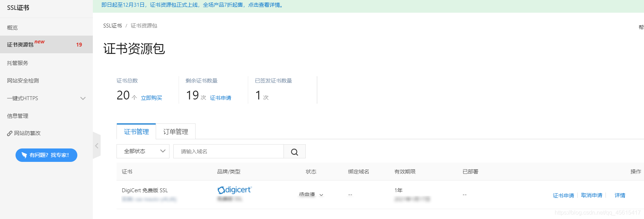Click the 证书 column header
Viewport: 644px width, 219px height.
pyautogui.click(x=127, y=172)
